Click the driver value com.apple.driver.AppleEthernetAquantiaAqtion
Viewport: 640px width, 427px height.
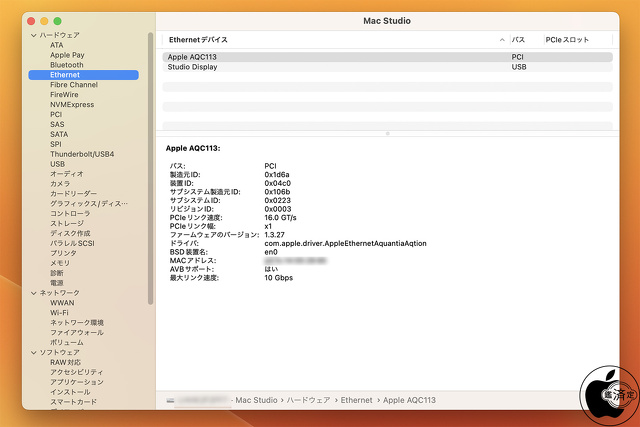[x=345, y=243]
